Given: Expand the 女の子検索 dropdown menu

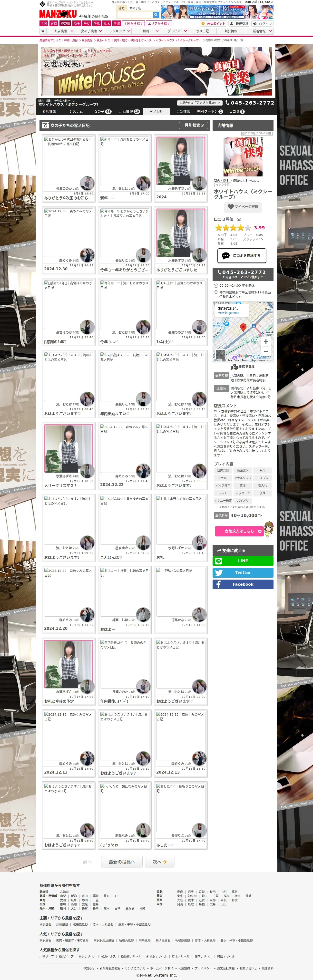Looking at the screenshot, I should click(89, 31).
